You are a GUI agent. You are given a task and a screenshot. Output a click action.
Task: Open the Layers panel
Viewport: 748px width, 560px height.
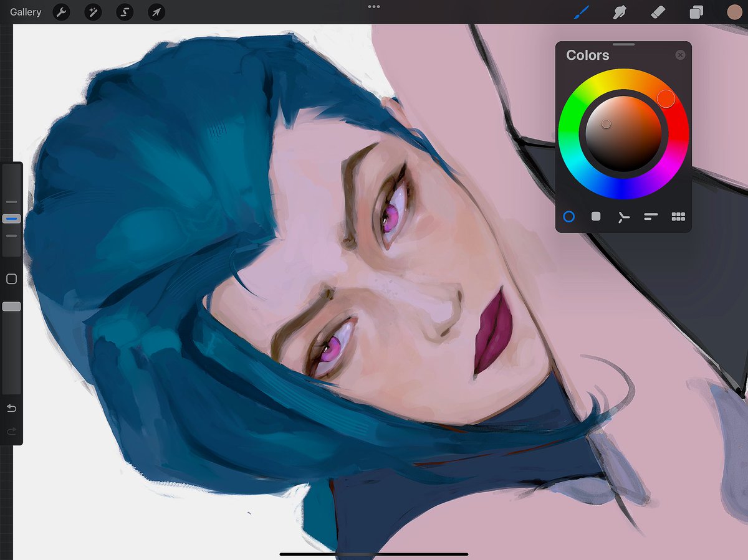click(696, 12)
